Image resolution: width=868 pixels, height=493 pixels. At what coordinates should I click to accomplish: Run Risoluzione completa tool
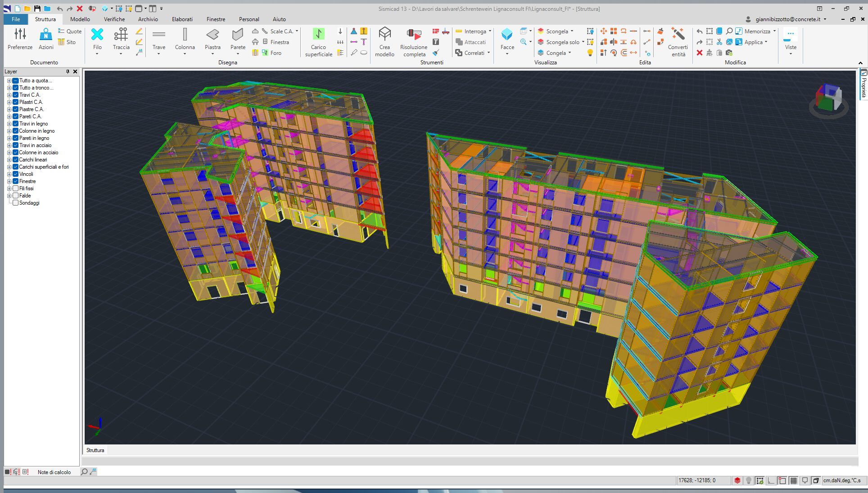coord(413,35)
